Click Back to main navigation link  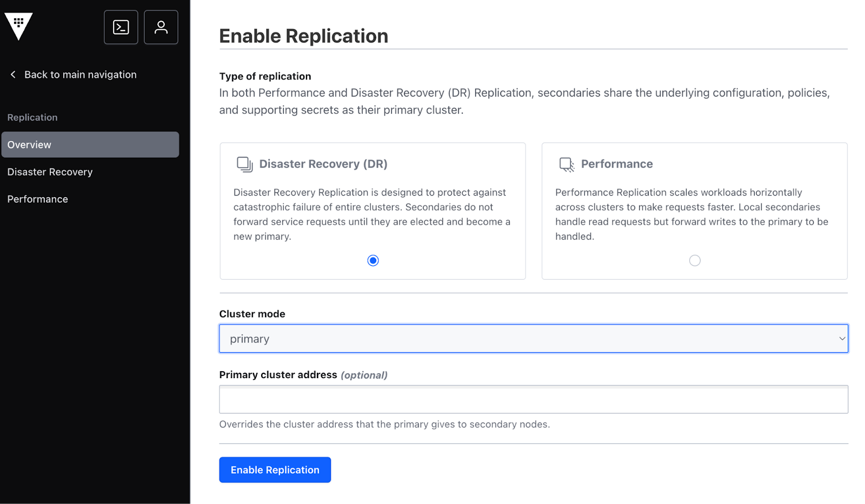click(x=80, y=75)
